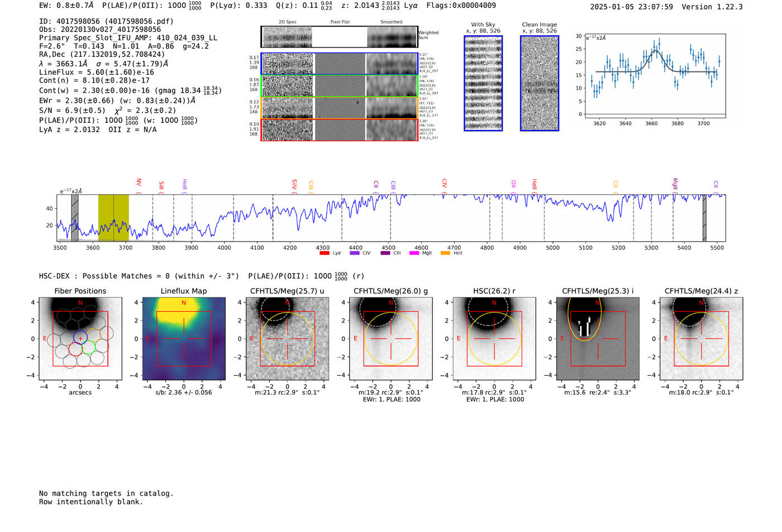Click the MgII line marker above spectrum
The height and width of the screenshot is (532, 782).
tap(675, 185)
